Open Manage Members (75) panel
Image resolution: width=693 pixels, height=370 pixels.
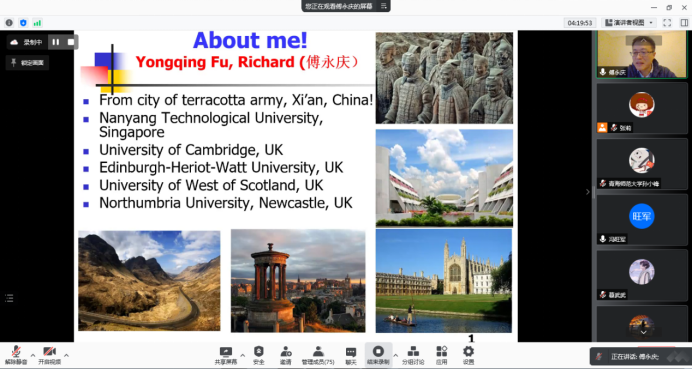click(x=318, y=355)
